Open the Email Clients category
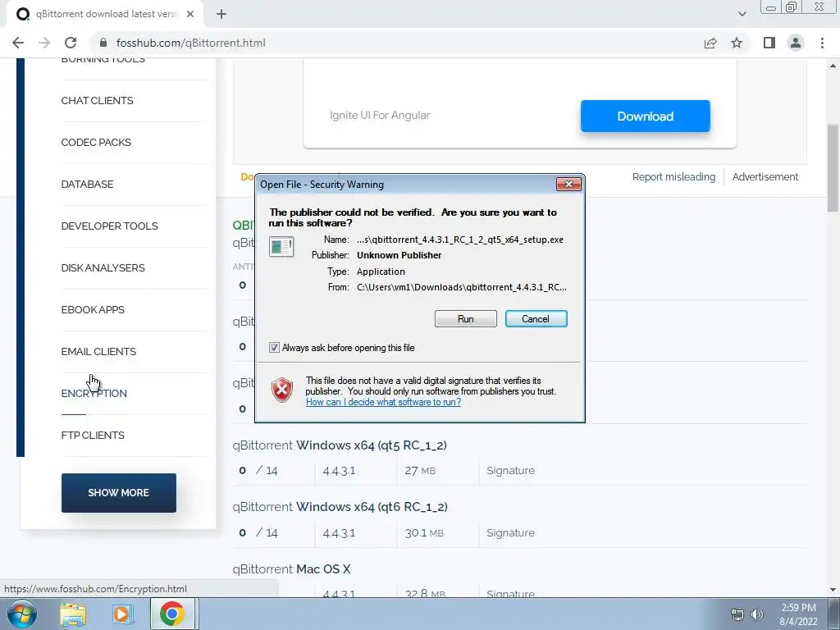This screenshot has width=840, height=630. pos(98,351)
